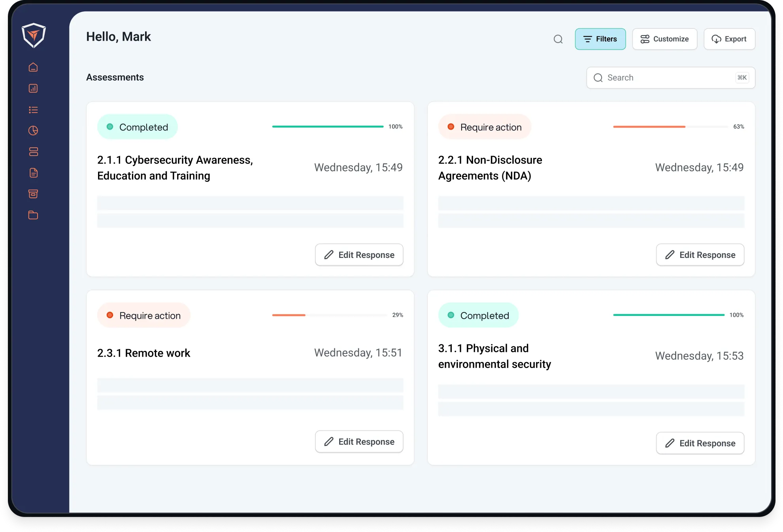Open the list view sidebar icon
This screenshot has height=532, width=783.
point(33,109)
